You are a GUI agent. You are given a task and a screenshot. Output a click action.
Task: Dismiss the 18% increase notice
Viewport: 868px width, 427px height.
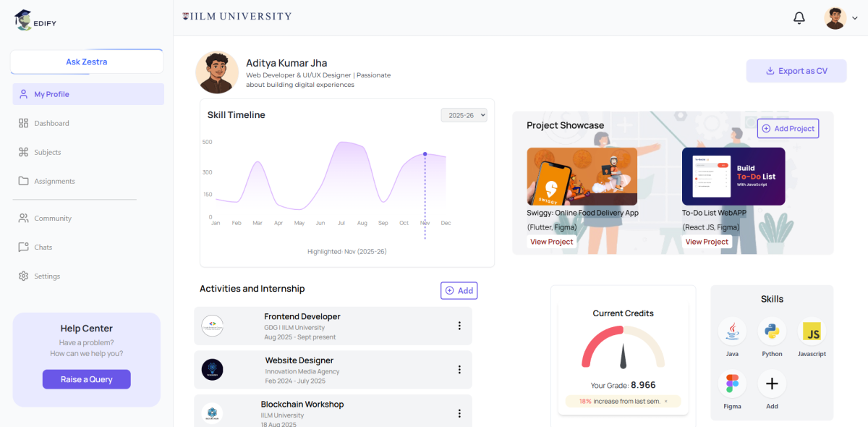[666, 401]
